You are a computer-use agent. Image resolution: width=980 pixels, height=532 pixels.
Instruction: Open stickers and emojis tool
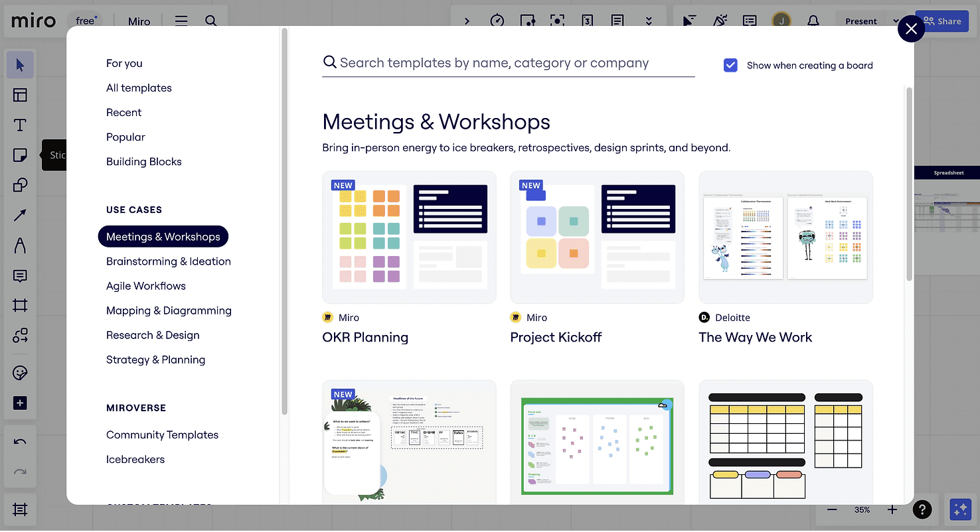point(20,373)
